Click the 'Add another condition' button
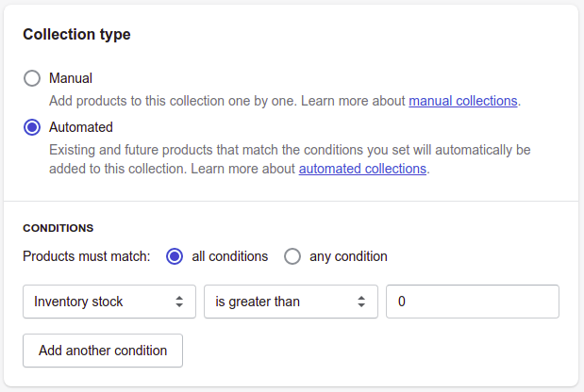Image resolution: width=584 pixels, height=392 pixels. point(103,351)
